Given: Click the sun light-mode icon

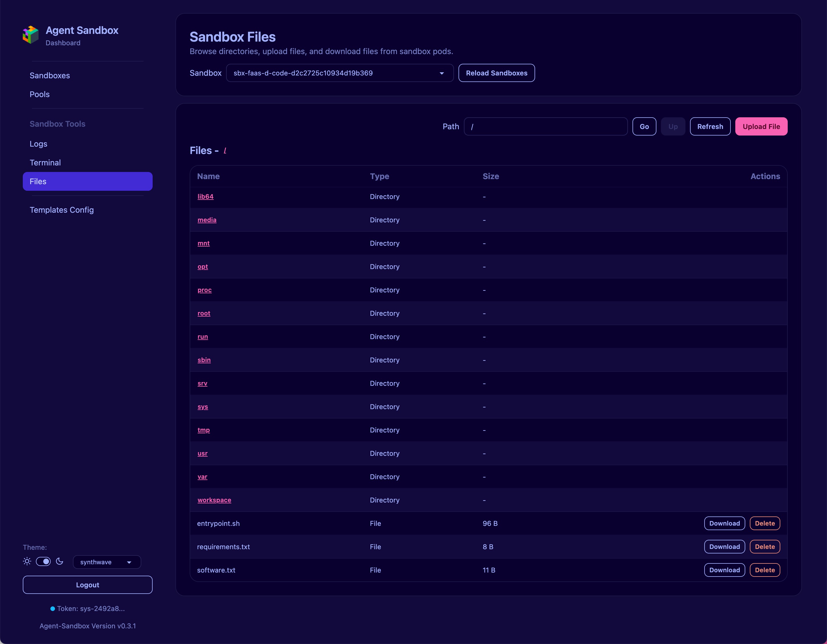Looking at the screenshot, I should click(27, 561).
